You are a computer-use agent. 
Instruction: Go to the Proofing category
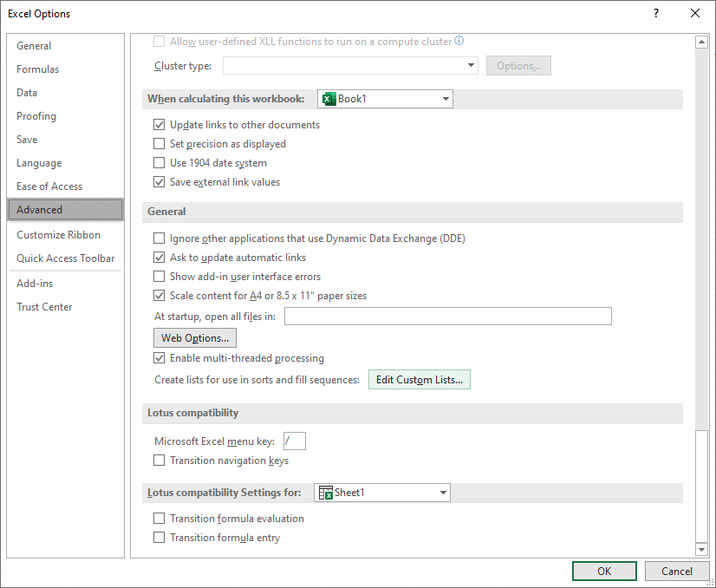pos(65,116)
